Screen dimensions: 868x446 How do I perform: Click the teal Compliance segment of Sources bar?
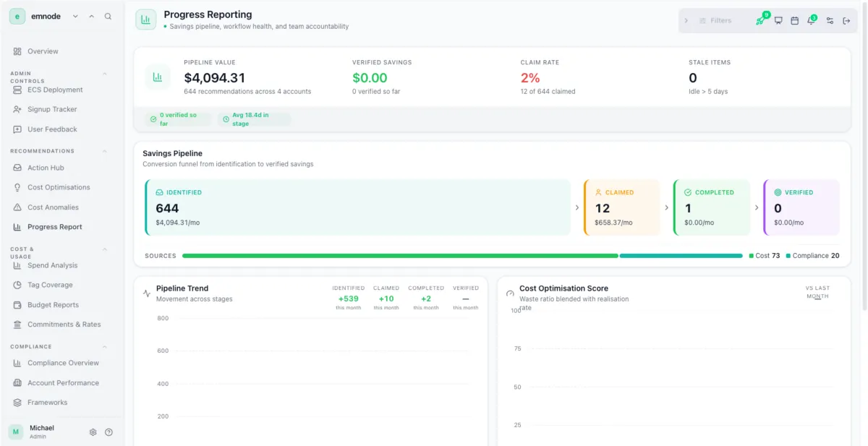pos(681,256)
